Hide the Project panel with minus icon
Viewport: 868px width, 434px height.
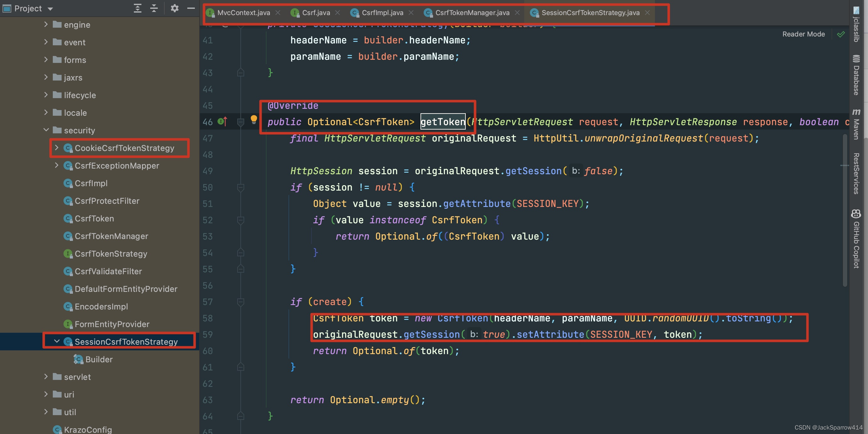coord(191,8)
